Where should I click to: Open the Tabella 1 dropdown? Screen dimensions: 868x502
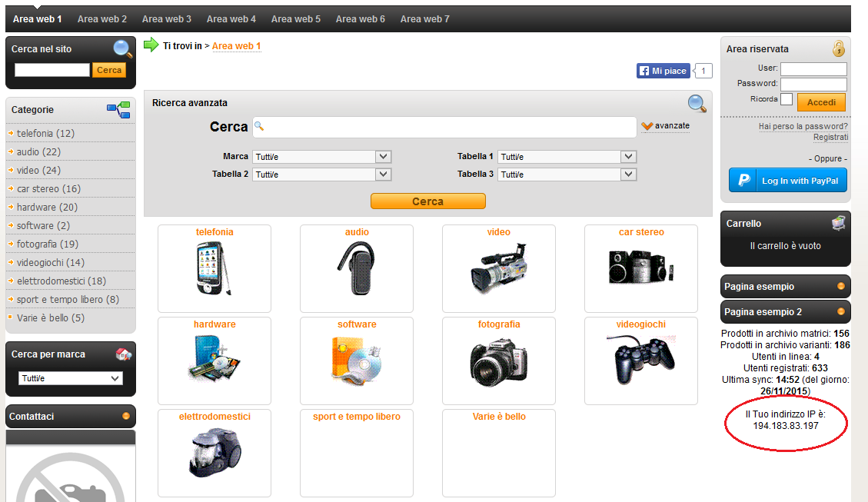(x=567, y=157)
